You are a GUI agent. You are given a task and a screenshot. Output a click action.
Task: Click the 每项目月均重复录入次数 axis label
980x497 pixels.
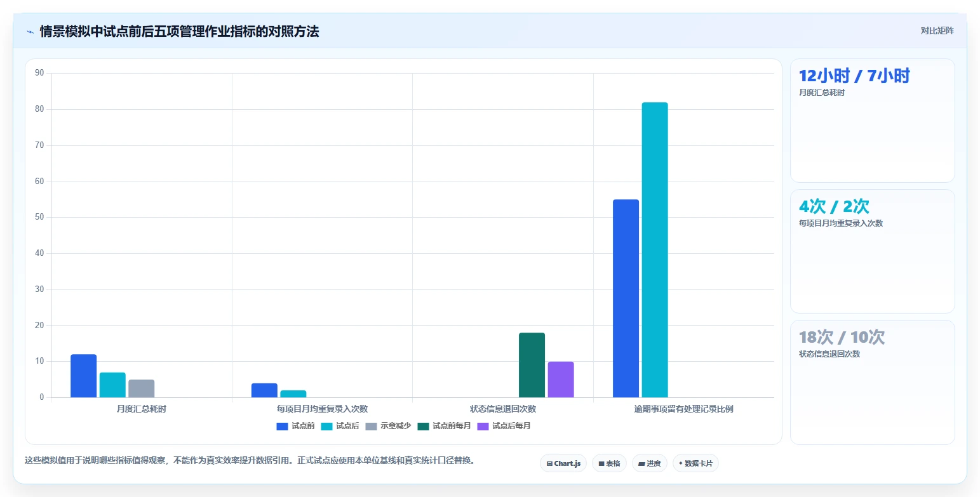(322, 409)
